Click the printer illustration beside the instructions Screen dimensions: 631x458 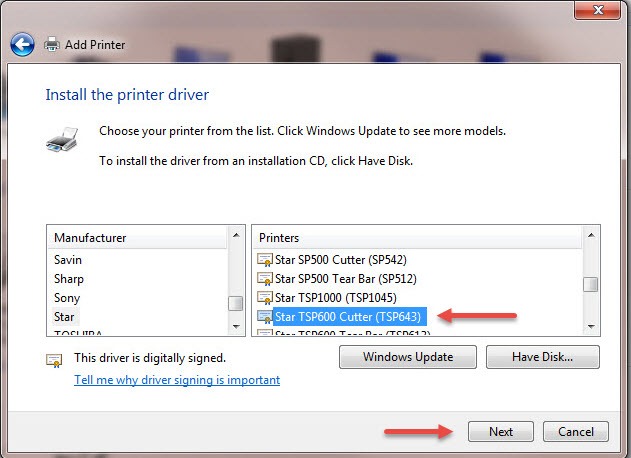(x=62, y=139)
